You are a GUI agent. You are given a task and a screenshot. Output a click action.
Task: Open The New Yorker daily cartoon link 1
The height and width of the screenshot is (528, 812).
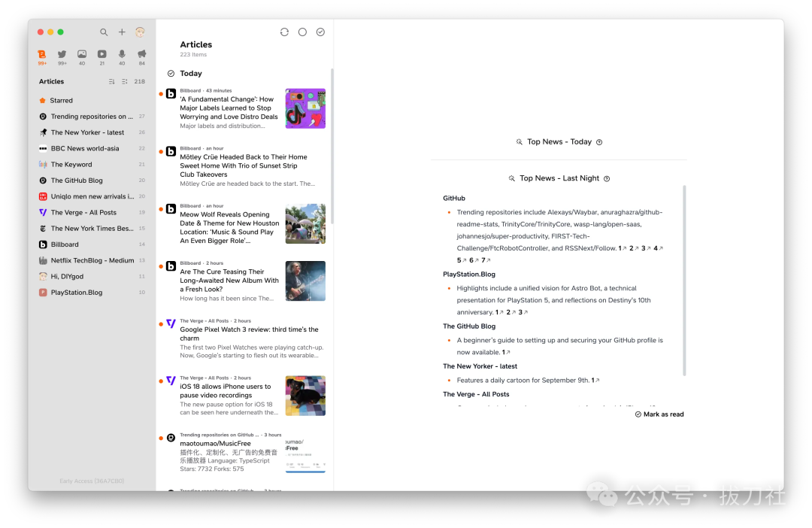point(595,381)
